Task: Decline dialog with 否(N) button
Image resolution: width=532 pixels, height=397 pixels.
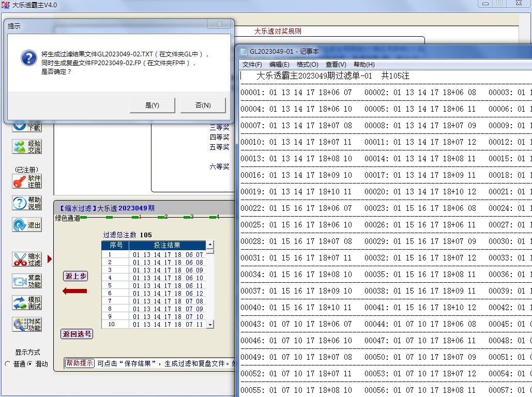Action: click(203, 105)
